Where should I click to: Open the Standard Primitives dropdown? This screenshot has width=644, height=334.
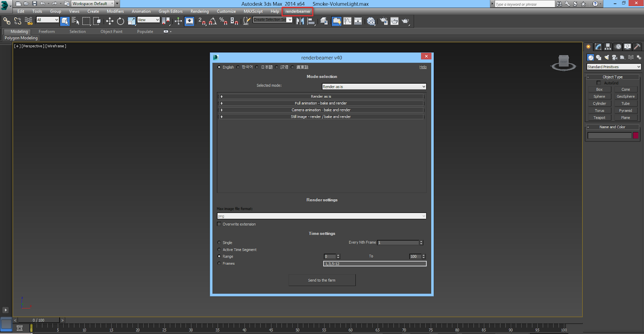(614, 67)
